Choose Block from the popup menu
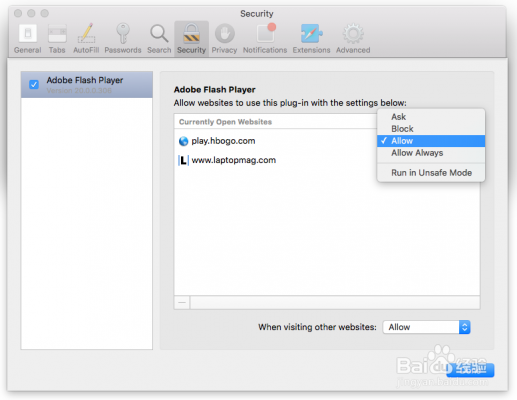 coord(431,129)
